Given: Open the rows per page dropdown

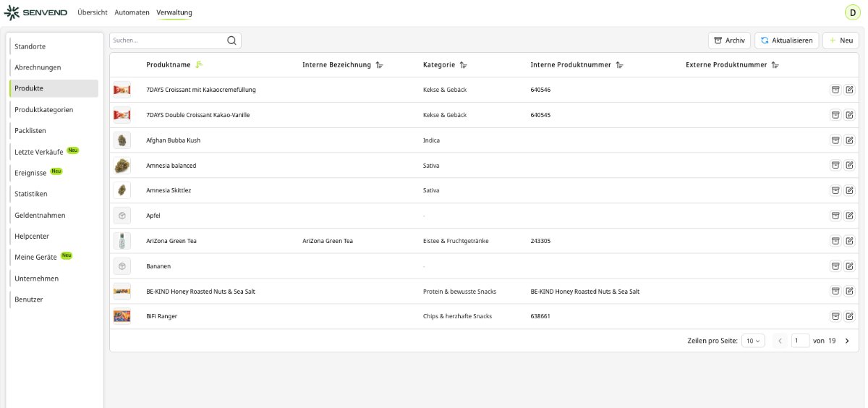Looking at the screenshot, I should [753, 341].
